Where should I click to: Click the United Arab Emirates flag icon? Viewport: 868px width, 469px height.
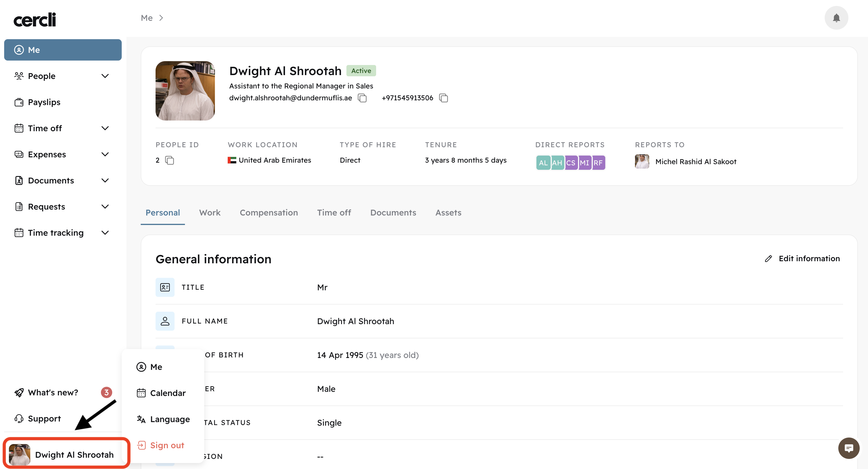click(x=232, y=160)
